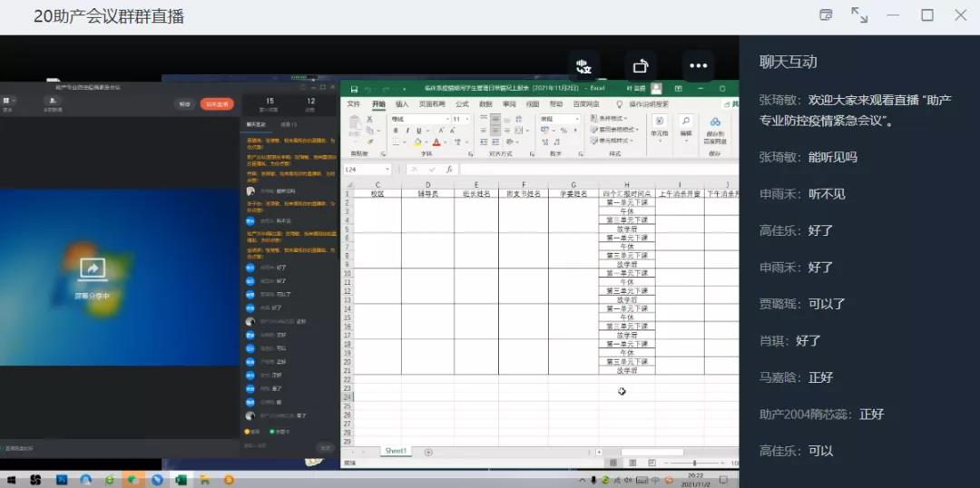Click the orange end livestream button
The height and width of the screenshot is (488, 980).
tap(217, 104)
